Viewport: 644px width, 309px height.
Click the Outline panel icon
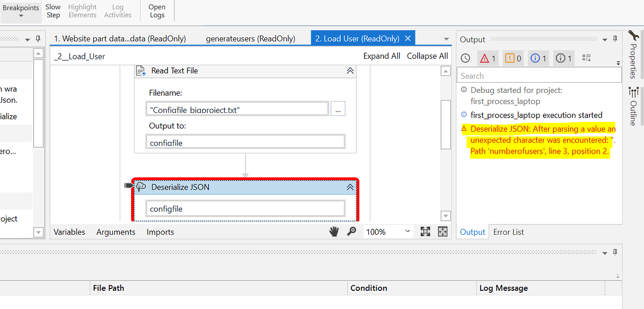coord(633,91)
